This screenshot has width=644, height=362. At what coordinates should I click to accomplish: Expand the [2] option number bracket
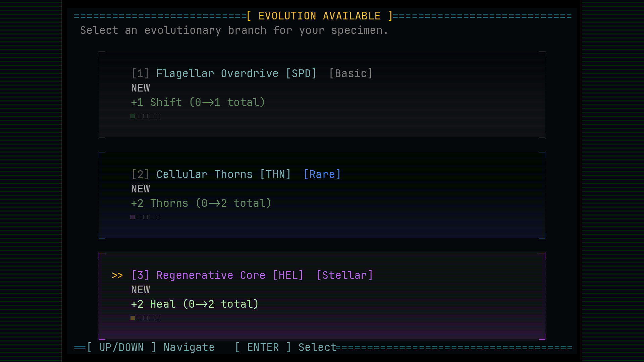tap(140, 174)
